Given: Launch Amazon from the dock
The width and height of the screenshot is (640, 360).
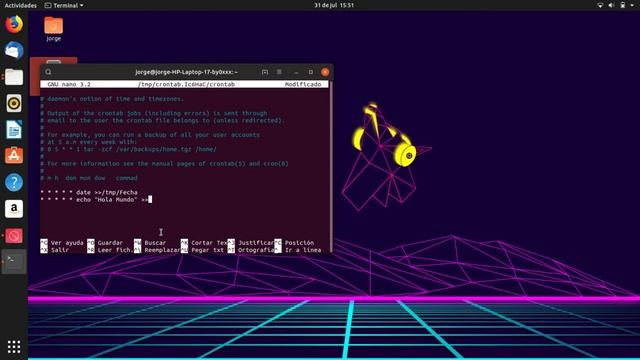Looking at the screenshot, I should [x=14, y=209].
